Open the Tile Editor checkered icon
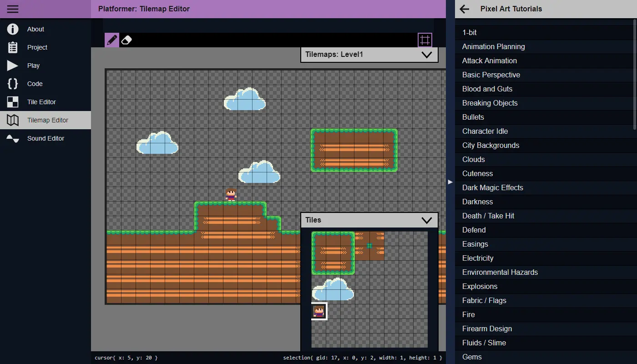This screenshot has width=637, height=364. point(13,102)
